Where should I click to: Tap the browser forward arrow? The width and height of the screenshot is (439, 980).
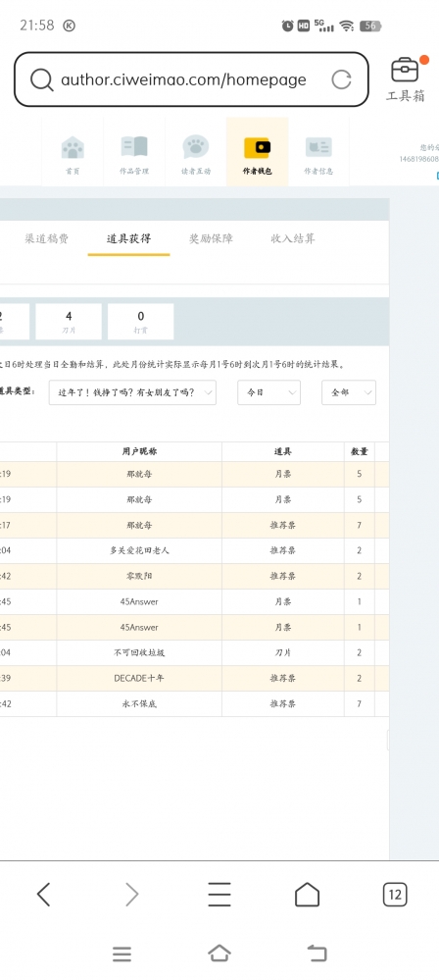click(131, 895)
